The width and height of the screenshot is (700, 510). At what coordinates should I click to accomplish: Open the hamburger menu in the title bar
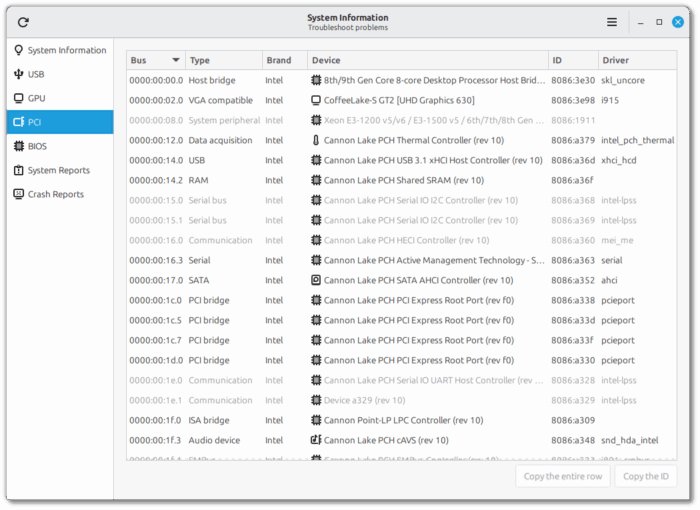(x=612, y=22)
